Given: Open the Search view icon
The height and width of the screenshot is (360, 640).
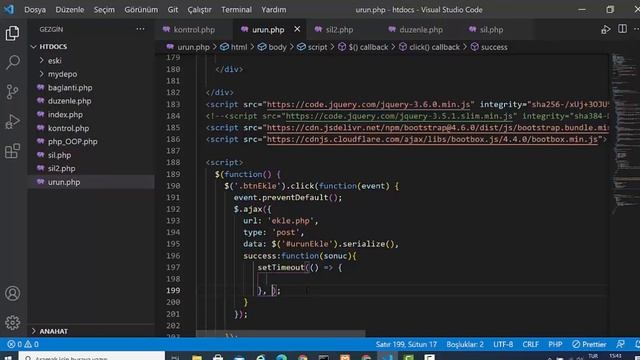Looking at the screenshot, I should pyautogui.click(x=12, y=62).
